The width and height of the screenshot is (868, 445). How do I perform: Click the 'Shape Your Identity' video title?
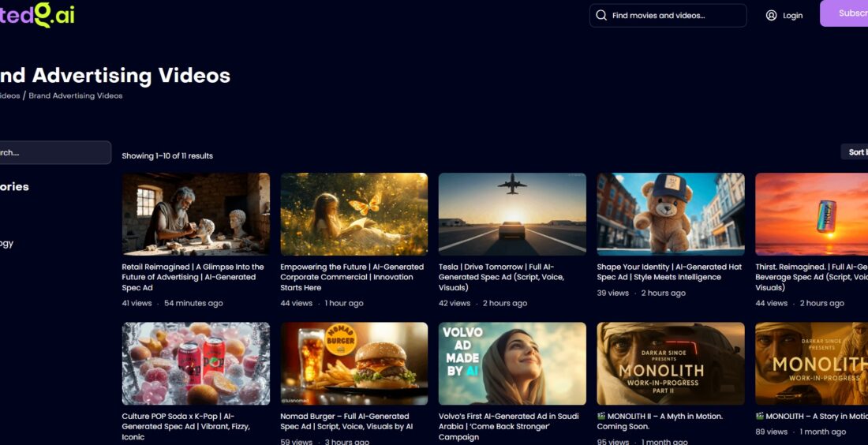coord(669,272)
